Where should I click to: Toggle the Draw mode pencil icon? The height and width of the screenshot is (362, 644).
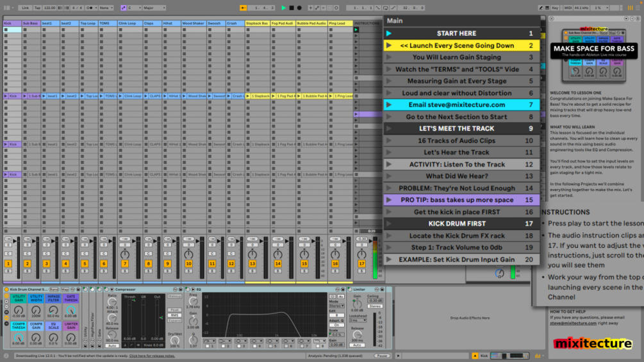click(540, 8)
